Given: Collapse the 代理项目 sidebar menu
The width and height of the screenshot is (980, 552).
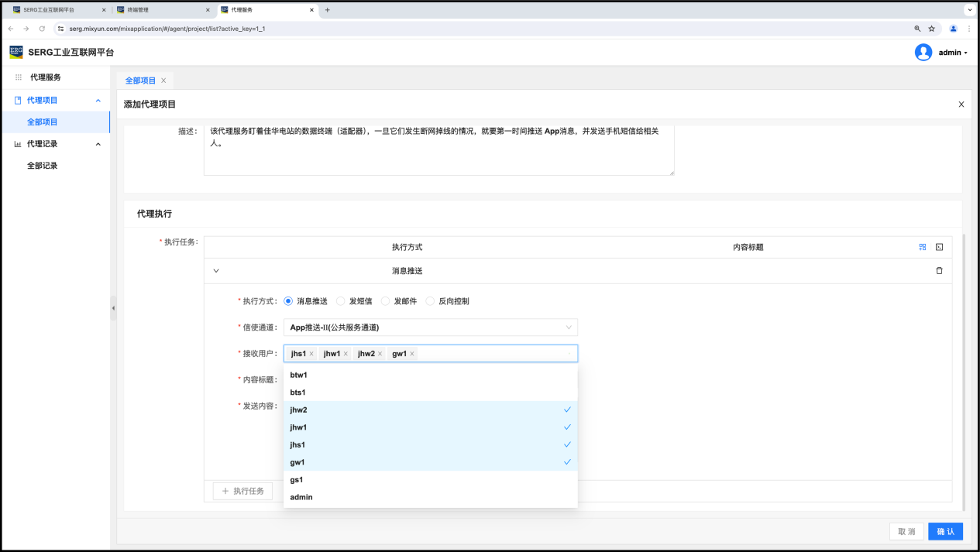Looking at the screenshot, I should point(98,100).
